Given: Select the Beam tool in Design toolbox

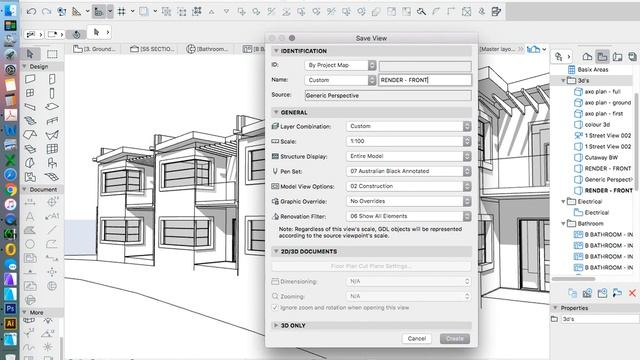Looking at the screenshot, I should point(30,107).
